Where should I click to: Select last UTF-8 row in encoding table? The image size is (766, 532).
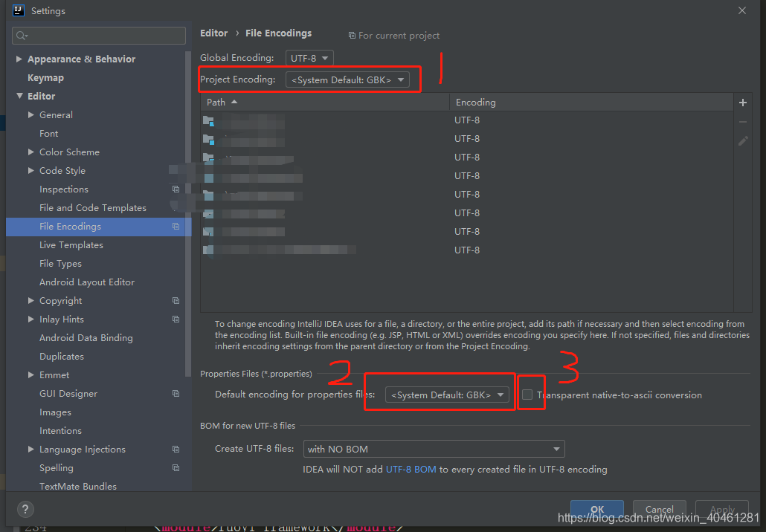coord(466,250)
